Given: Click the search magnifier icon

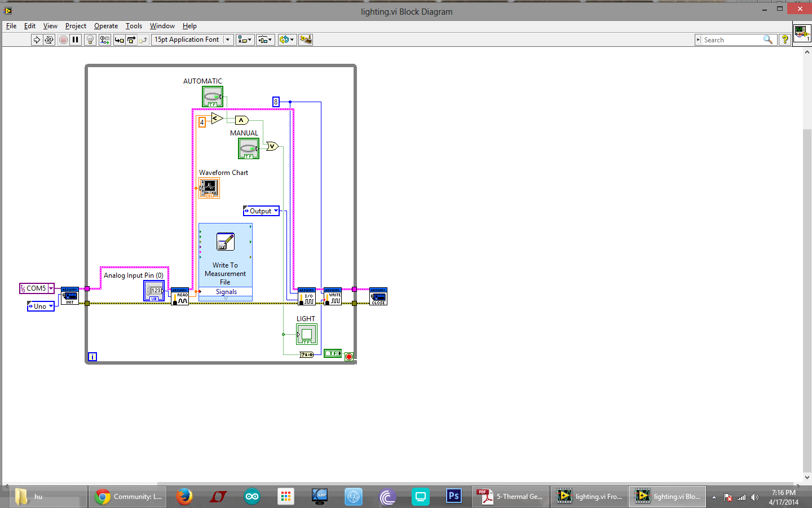Looking at the screenshot, I should [768, 40].
